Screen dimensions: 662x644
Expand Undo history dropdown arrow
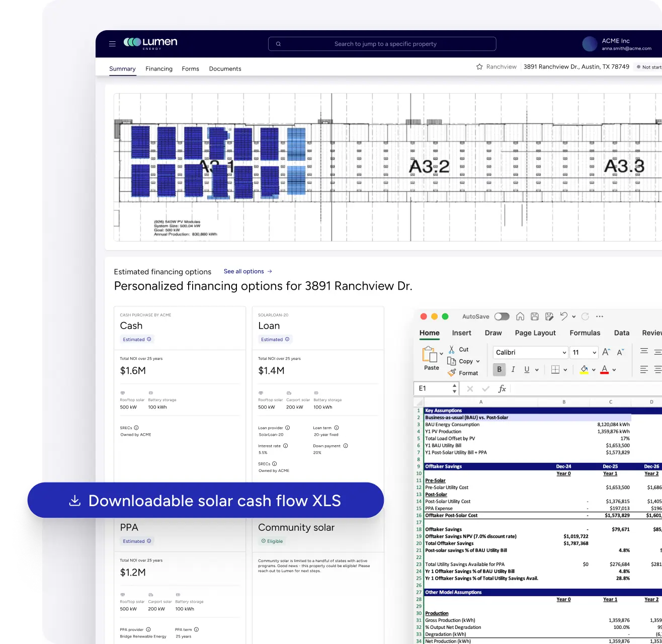(x=573, y=317)
